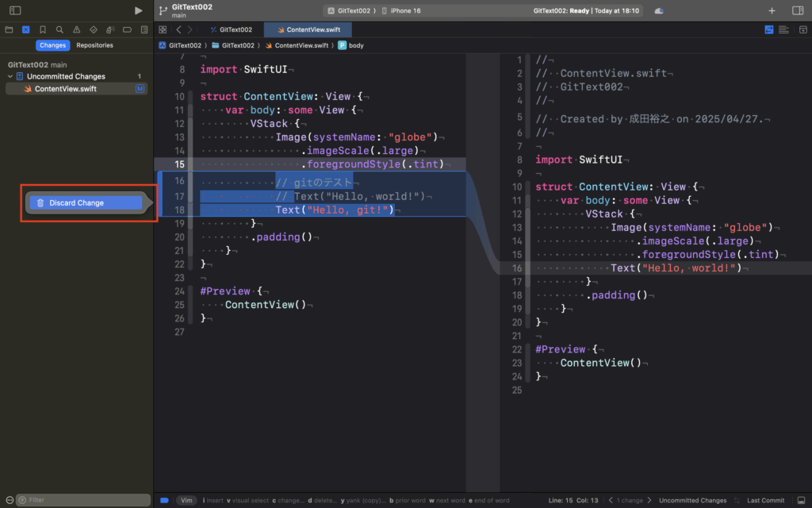Collapse the Uncommitted Changes group
This screenshot has width=812, height=508.
[x=10, y=76]
